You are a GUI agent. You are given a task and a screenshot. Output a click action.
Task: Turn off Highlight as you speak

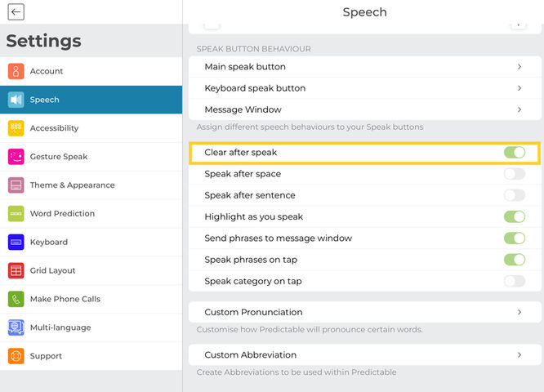[x=515, y=216]
